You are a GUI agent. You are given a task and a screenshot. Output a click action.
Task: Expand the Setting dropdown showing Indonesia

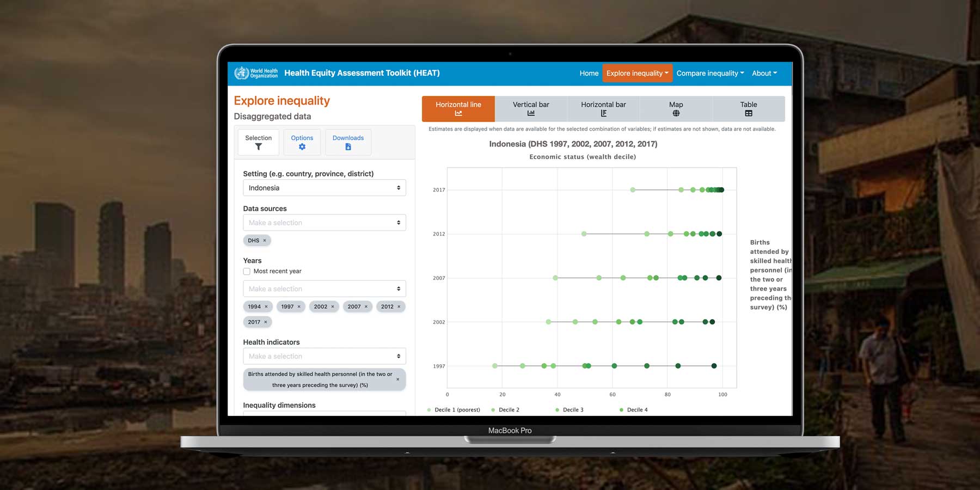click(324, 188)
